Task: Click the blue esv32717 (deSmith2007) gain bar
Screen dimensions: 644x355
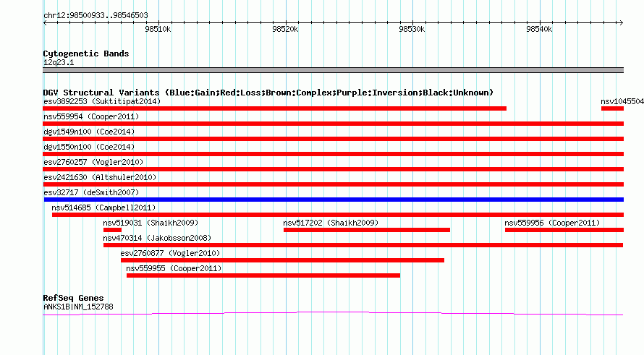Action: 334,200
